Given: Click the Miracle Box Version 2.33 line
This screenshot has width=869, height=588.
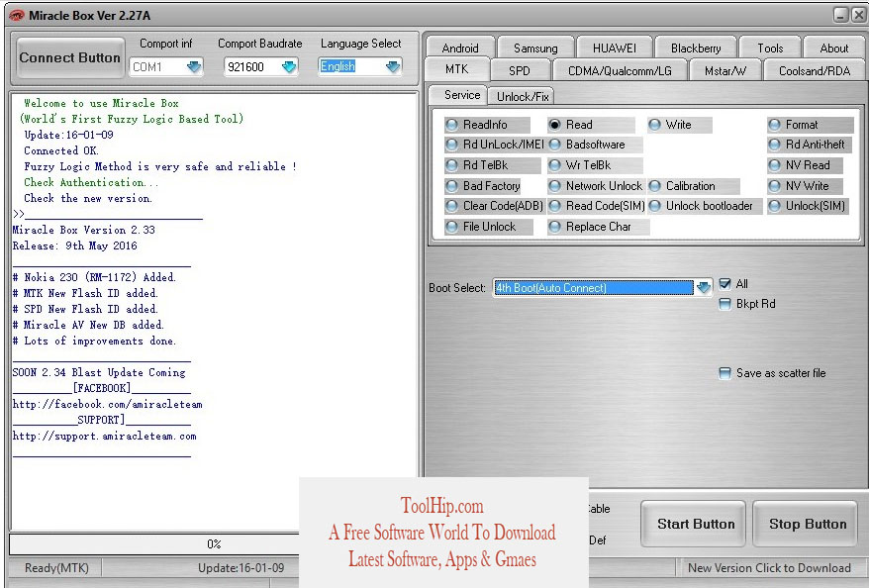Looking at the screenshot, I should coord(84,230).
